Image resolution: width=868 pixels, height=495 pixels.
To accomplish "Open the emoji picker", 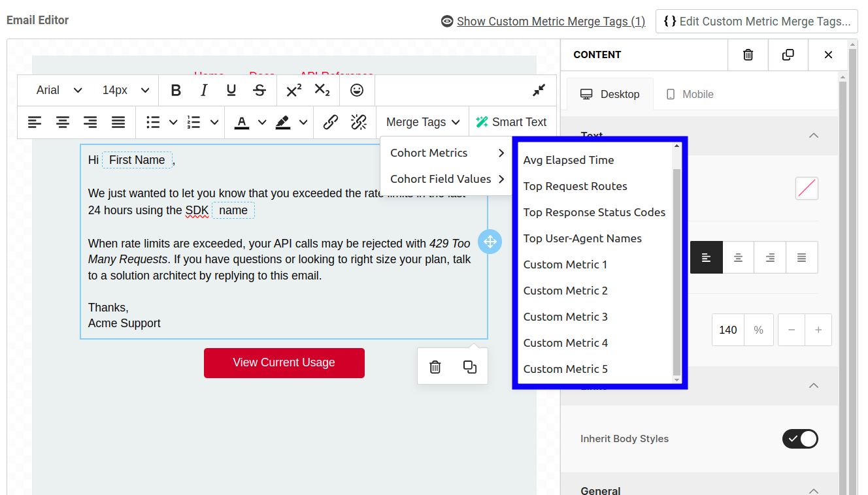I will pos(357,90).
